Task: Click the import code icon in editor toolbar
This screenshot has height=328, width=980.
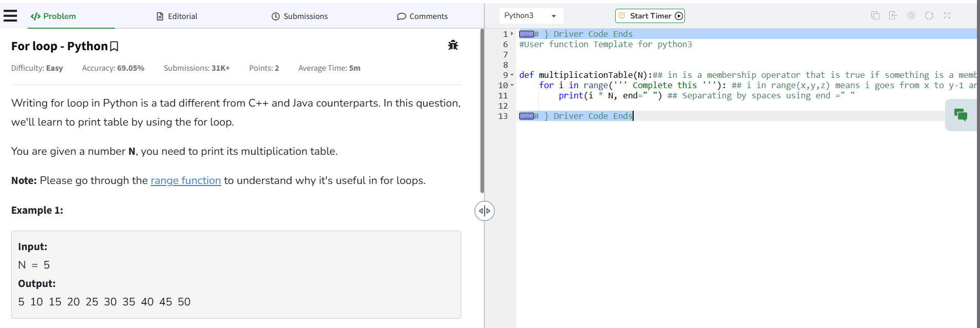Action: (x=893, y=16)
